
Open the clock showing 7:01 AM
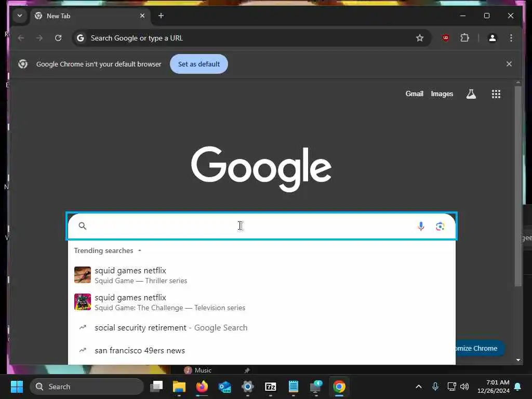(494, 387)
